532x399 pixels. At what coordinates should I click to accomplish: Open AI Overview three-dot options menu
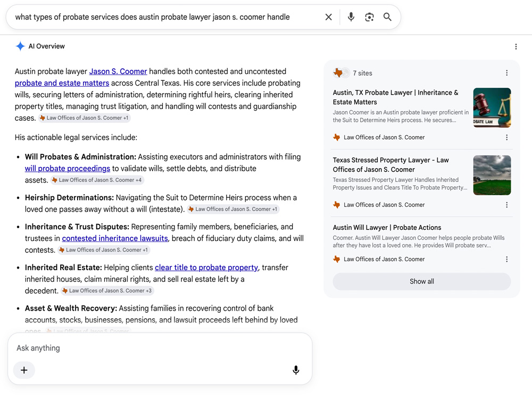pos(516,46)
